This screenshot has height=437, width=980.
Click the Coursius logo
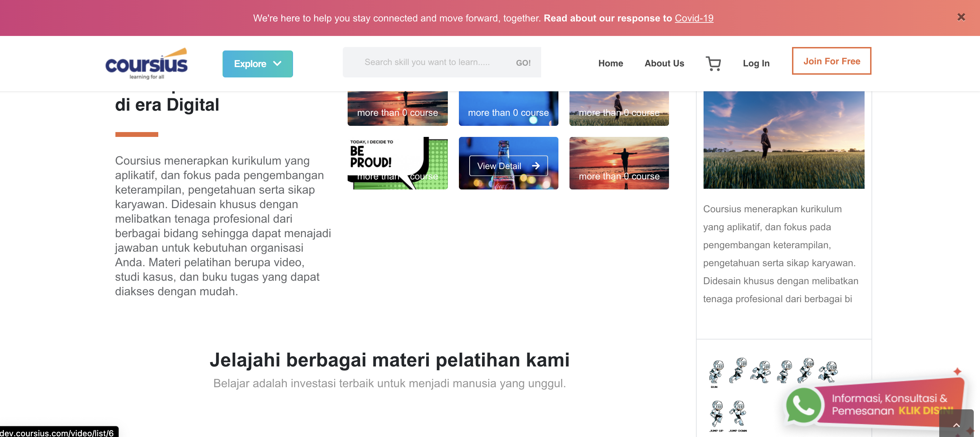coord(147,64)
